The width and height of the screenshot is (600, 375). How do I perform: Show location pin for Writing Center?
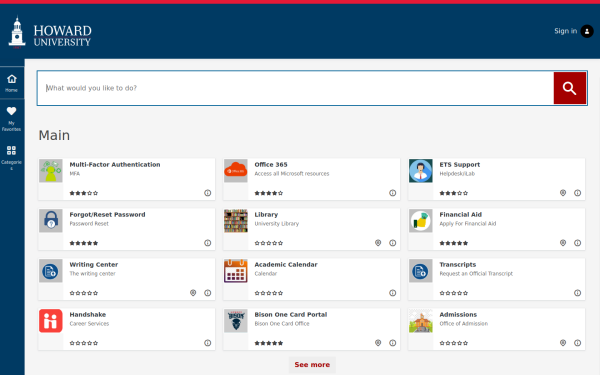pyautogui.click(x=193, y=293)
